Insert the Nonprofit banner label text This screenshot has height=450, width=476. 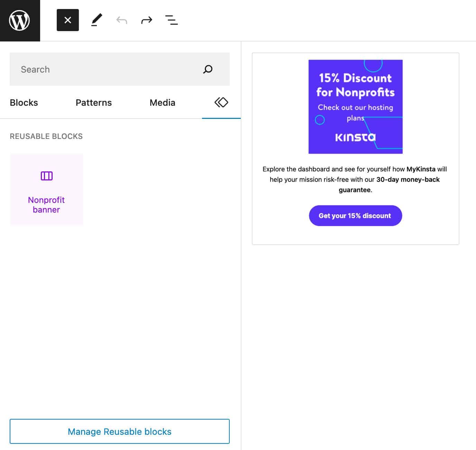tap(46, 205)
